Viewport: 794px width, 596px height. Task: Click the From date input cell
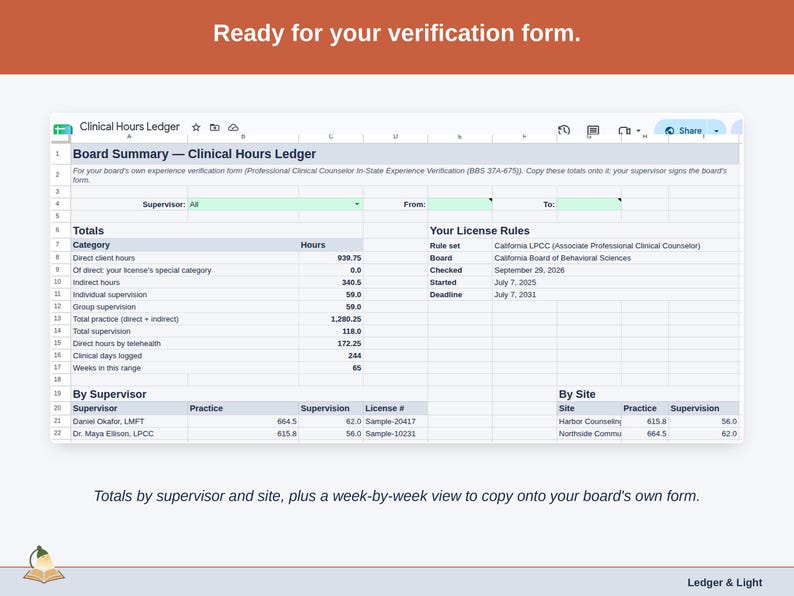[460, 205]
